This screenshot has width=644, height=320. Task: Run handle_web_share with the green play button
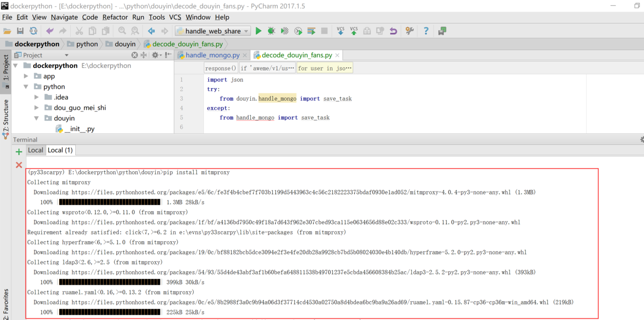click(258, 31)
